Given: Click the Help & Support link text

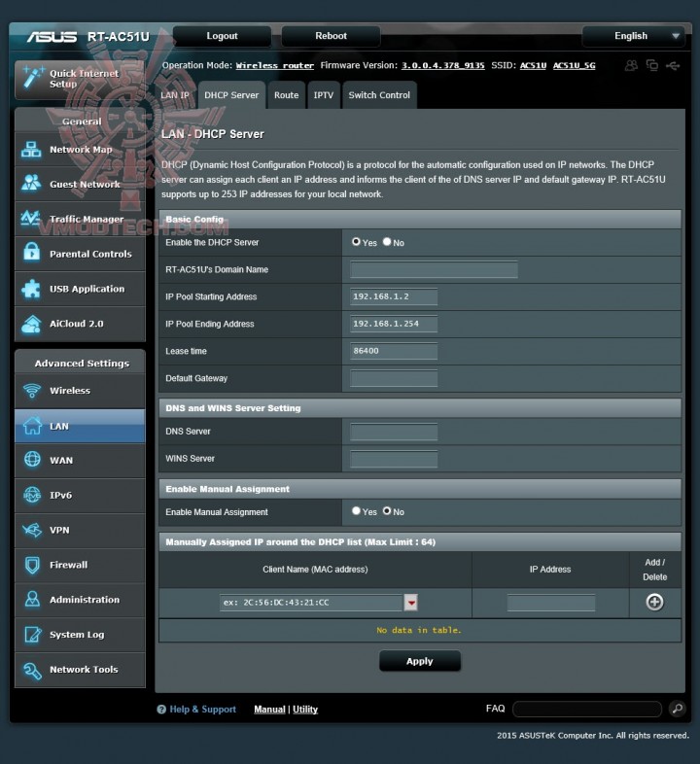Looking at the screenshot, I should pos(202,710).
